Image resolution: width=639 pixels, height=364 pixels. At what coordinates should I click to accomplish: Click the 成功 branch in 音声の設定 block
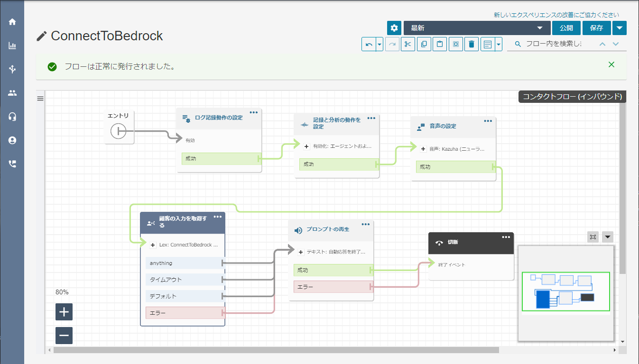point(455,167)
